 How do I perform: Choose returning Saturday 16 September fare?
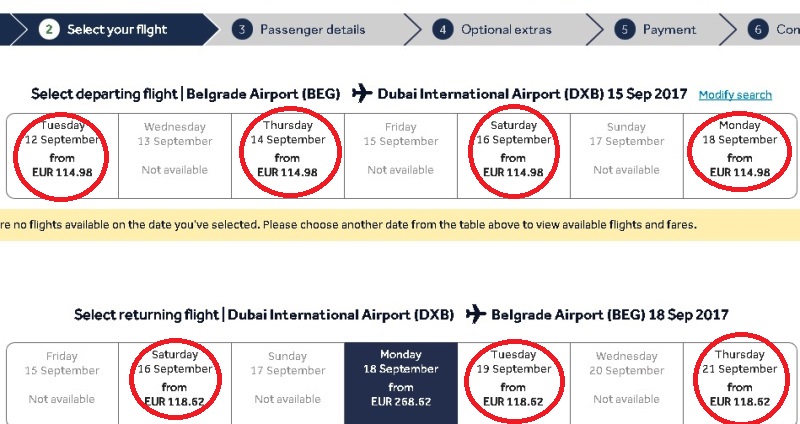pos(174,379)
